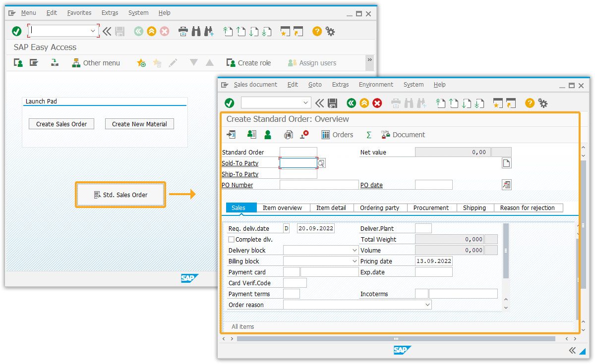
Task: Click the icon right of the PO date field
Action: point(506,185)
